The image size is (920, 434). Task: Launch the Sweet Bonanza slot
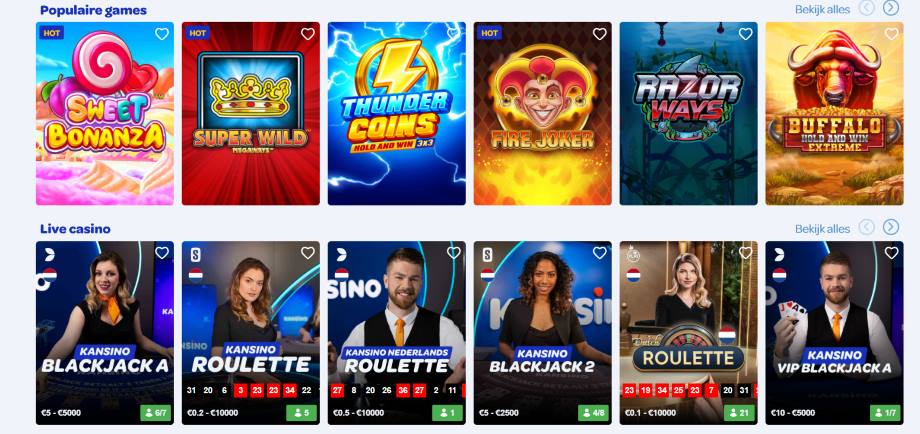pos(105,114)
